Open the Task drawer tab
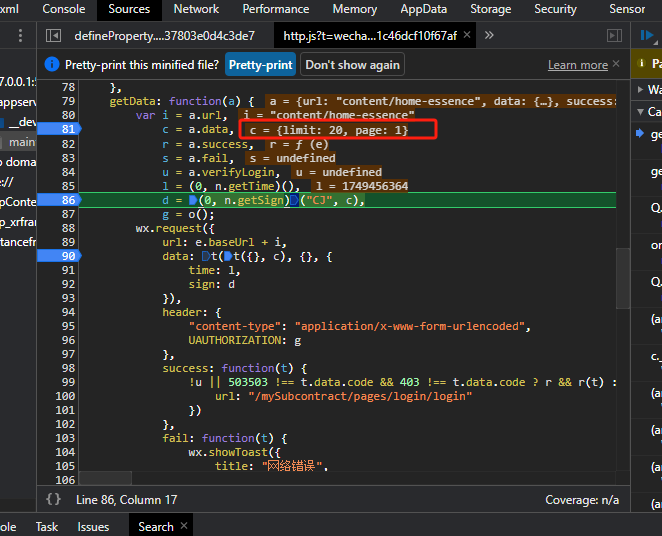 [x=47, y=527]
